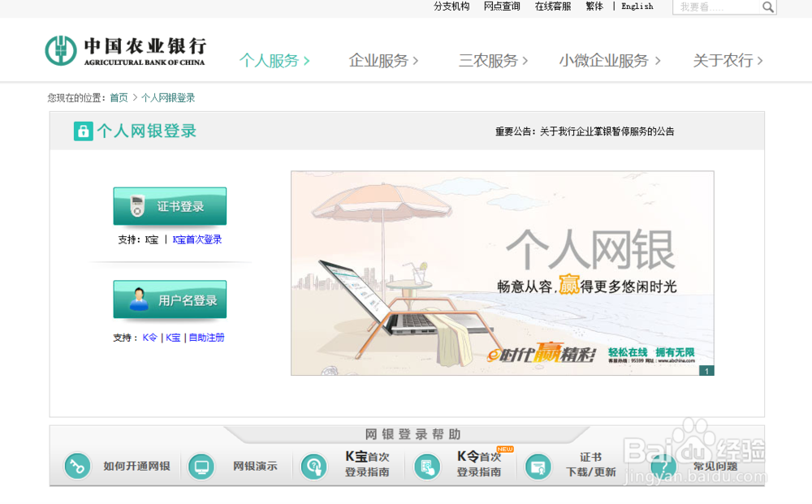Click the K令首次登录指南 icon
The height and width of the screenshot is (504, 812).
click(426, 466)
